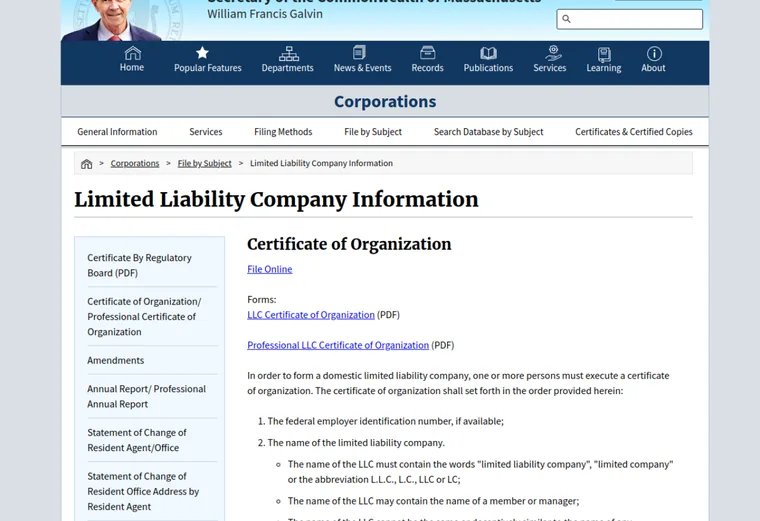The height and width of the screenshot is (521, 760).
Task: Click the Corporations section heading
Action: pos(385,101)
